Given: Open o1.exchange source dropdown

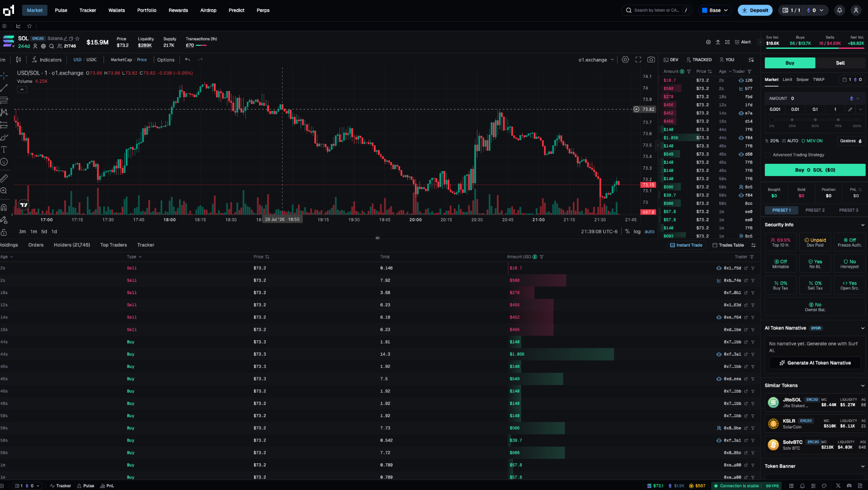Looking at the screenshot, I should [596, 60].
